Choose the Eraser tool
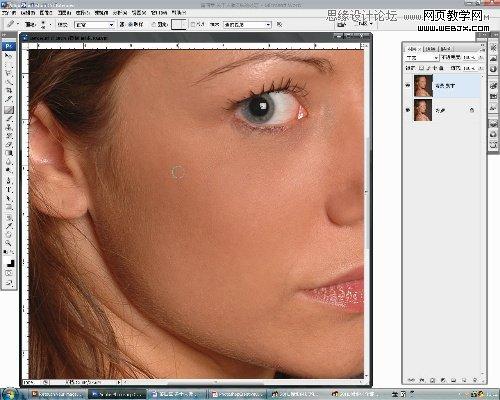 pyautogui.click(x=9, y=145)
